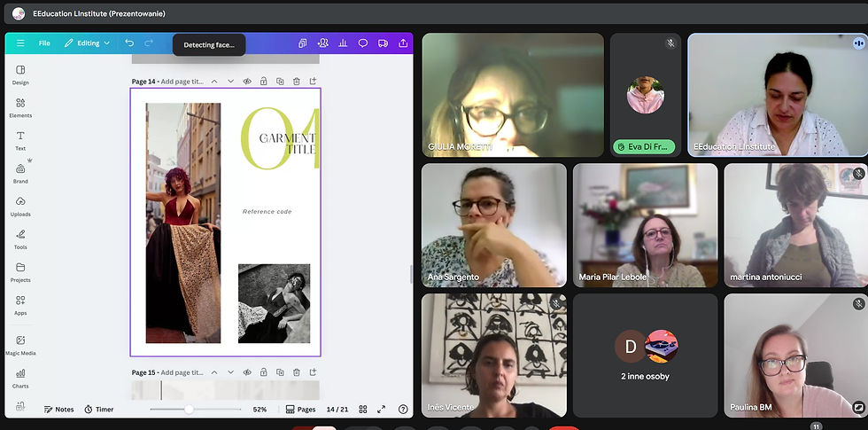Hide Page 15 with eye icon
The image size is (868, 430).
[x=247, y=372]
